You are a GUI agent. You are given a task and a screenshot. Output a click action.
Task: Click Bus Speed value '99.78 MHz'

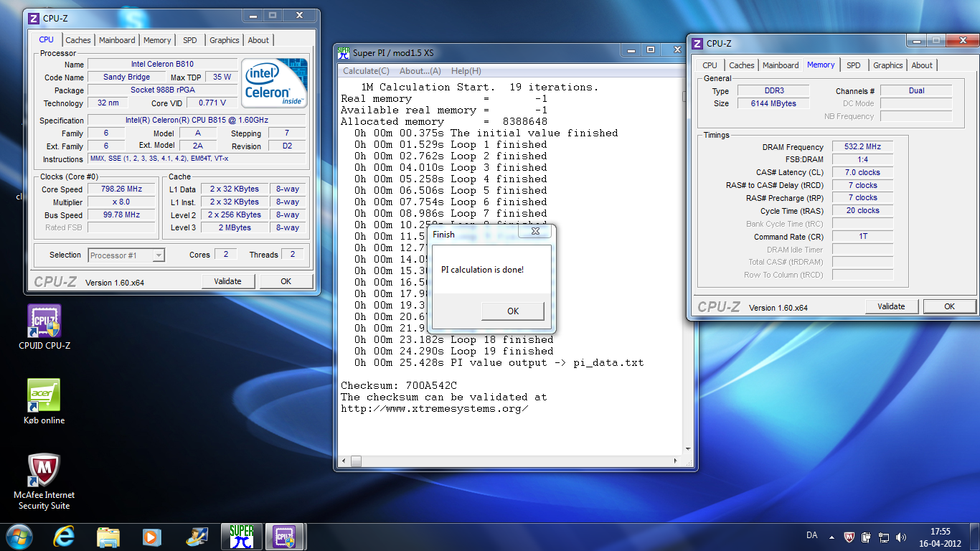point(120,215)
